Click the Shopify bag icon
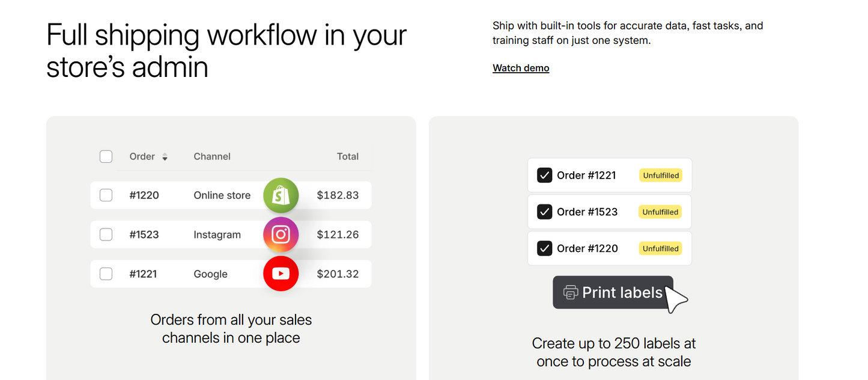Viewport: 868px width, 380px height. 281,195
